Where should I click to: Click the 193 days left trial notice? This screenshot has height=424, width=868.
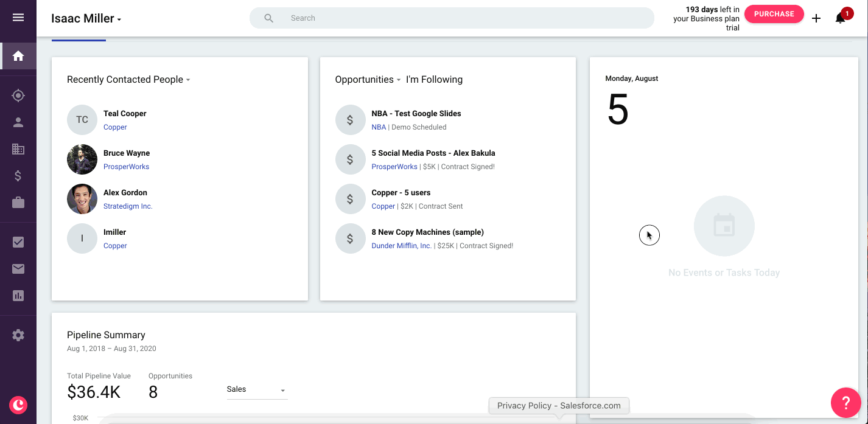(x=706, y=18)
